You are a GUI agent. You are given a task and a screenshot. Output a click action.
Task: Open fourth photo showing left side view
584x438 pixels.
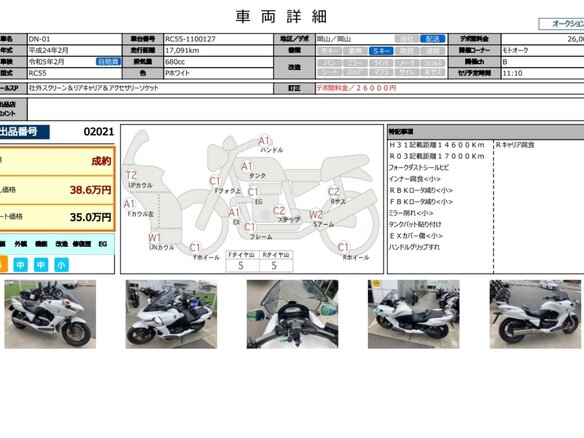pos(413,314)
